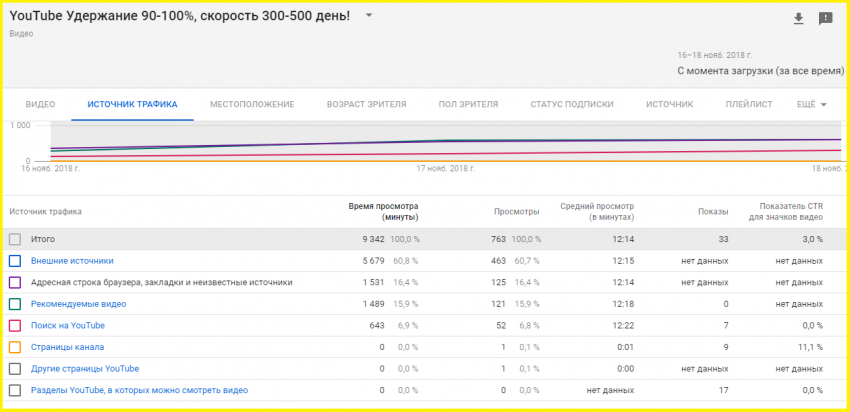This screenshot has height=412, width=850.
Task: Click the 12:18 average view duration
Action: (623, 304)
